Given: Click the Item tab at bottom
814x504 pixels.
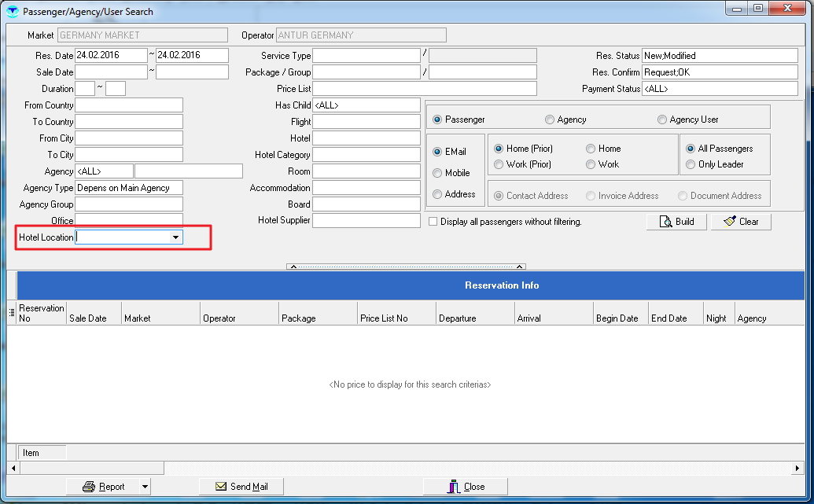Looking at the screenshot, I should pyautogui.click(x=31, y=453).
